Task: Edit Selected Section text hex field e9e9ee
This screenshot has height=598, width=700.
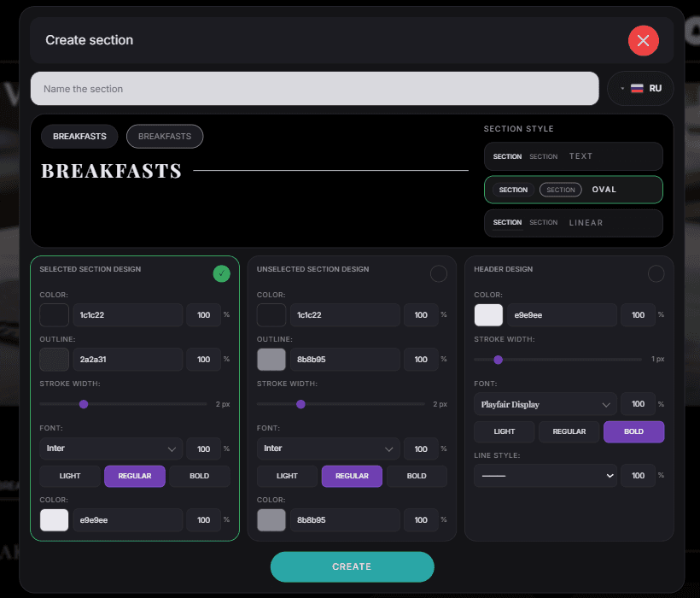Action: point(128,520)
